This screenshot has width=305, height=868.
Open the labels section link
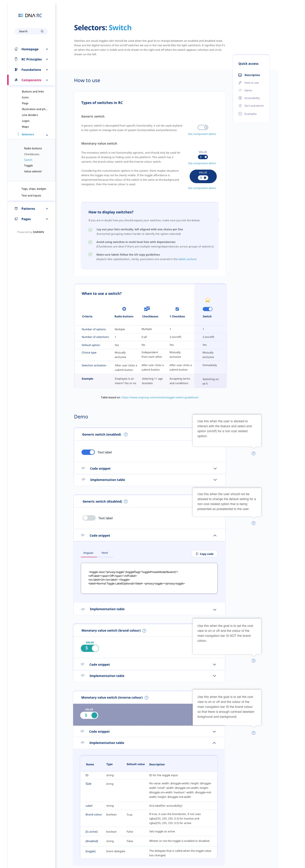[x=187, y=259]
